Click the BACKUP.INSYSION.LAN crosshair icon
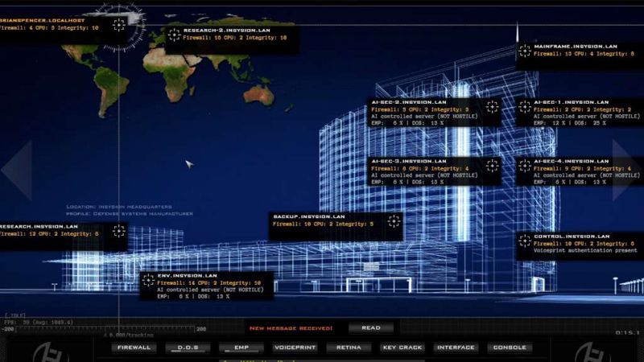 pos(394,221)
